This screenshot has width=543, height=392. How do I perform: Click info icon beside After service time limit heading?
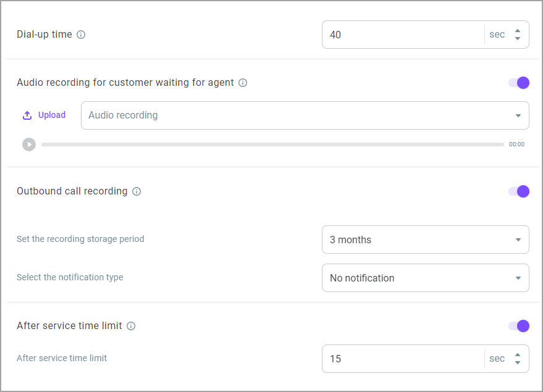click(x=131, y=326)
